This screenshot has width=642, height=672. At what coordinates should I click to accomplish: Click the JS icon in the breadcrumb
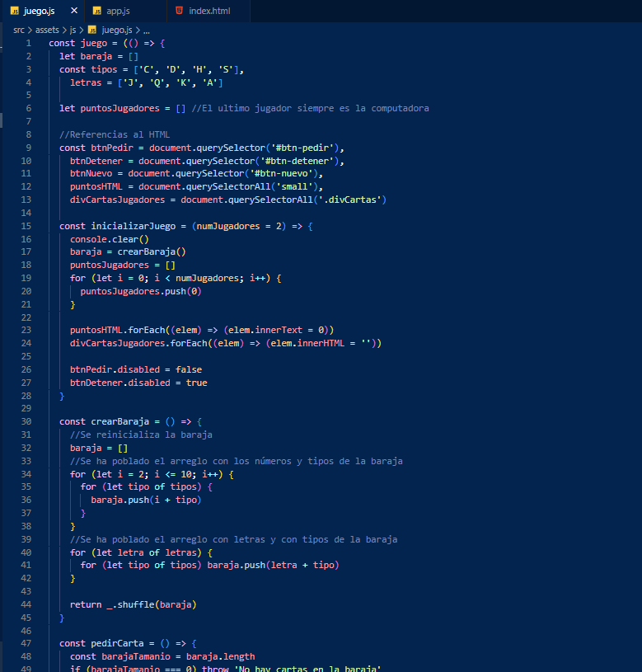tap(92, 30)
